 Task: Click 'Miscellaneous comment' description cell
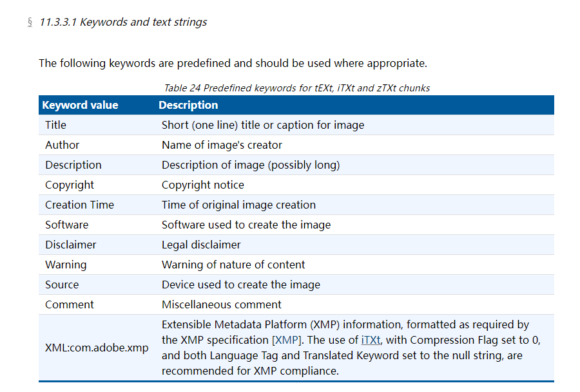click(x=354, y=304)
